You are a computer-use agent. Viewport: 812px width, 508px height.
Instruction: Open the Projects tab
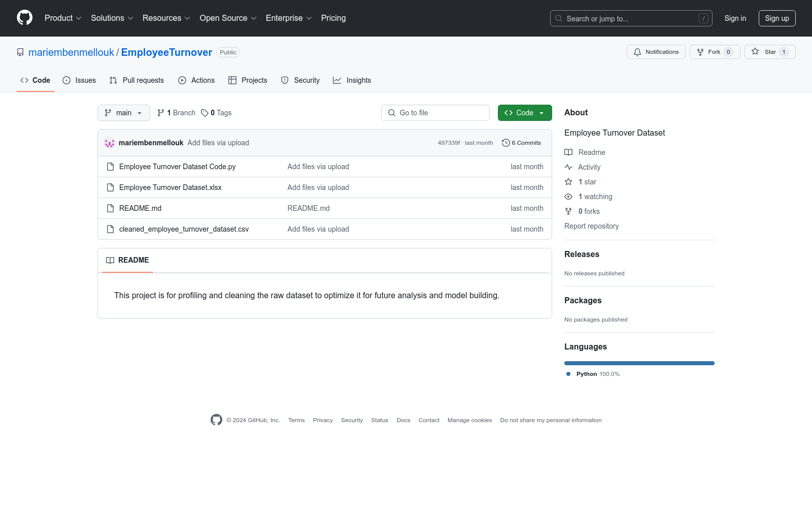(x=248, y=80)
